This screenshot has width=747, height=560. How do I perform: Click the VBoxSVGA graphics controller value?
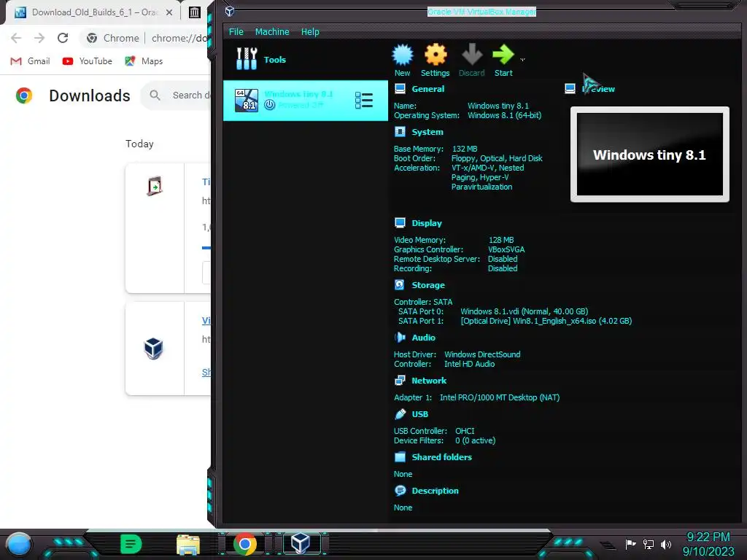[506, 249]
